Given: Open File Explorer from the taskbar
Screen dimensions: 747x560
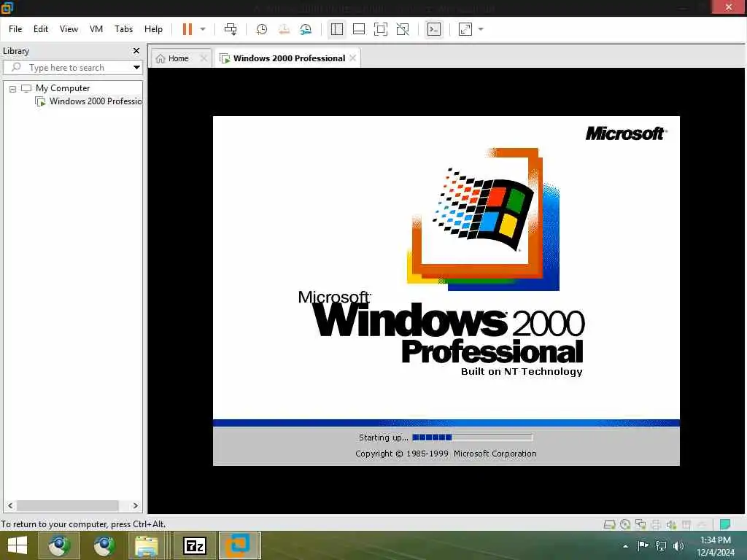Looking at the screenshot, I should pyautogui.click(x=147, y=545).
